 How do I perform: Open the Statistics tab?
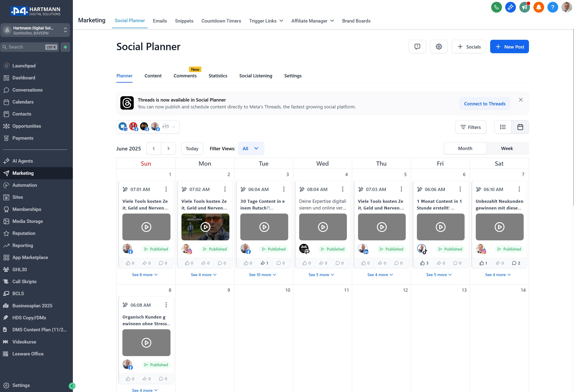tap(218, 76)
